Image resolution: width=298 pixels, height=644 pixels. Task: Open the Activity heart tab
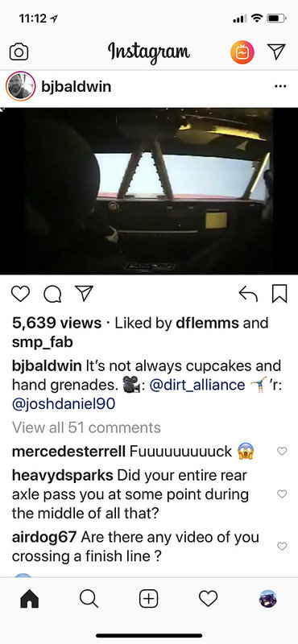[x=209, y=600]
